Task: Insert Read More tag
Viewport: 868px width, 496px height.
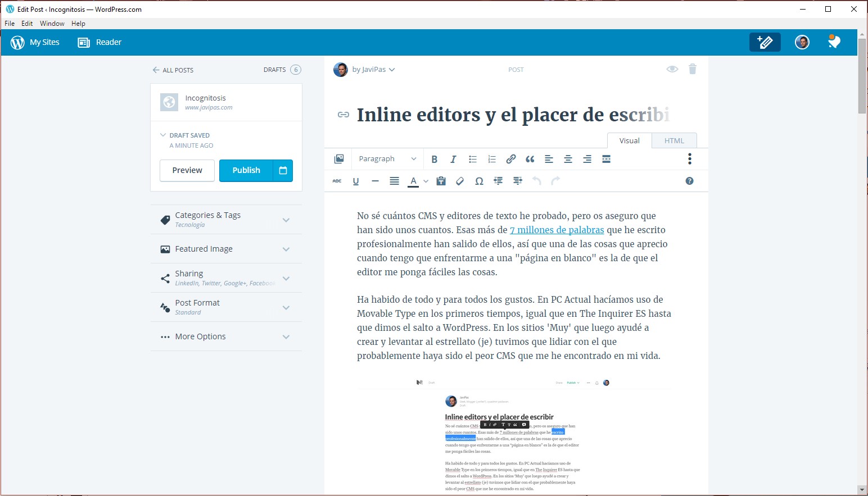Action: (x=606, y=159)
